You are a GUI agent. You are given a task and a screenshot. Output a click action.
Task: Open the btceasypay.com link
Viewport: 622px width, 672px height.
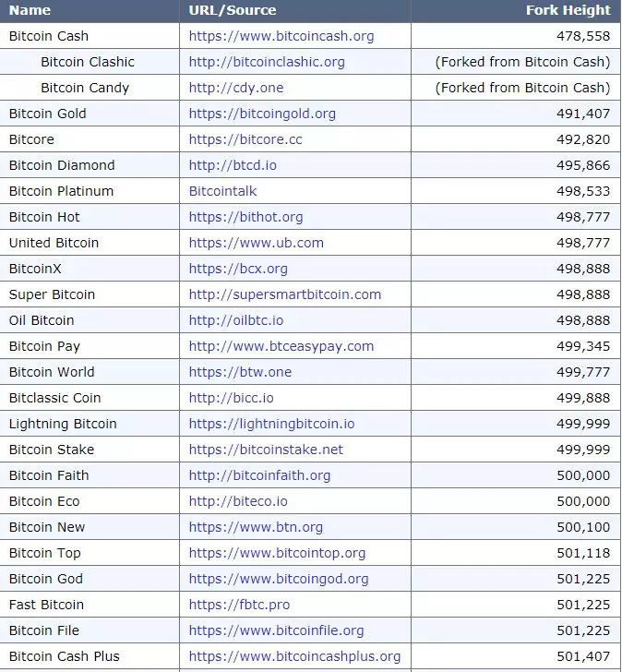[281, 346]
